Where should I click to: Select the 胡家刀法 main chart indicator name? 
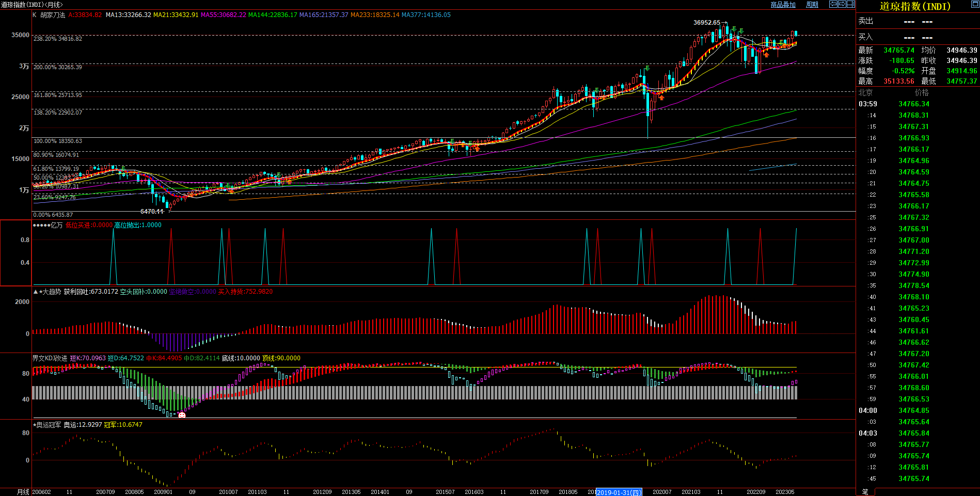pyautogui.click(x=53, y=15)
